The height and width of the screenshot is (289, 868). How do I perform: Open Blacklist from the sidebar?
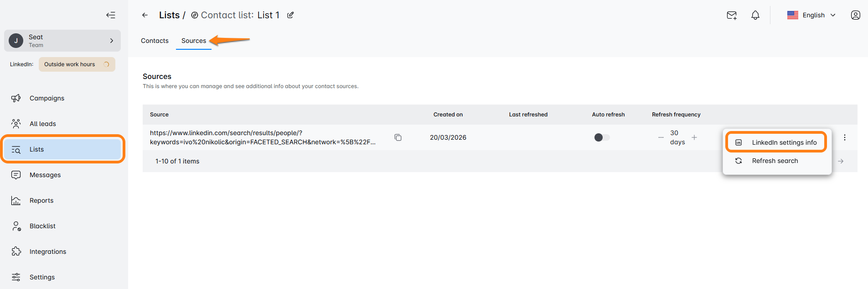[42, 226]
